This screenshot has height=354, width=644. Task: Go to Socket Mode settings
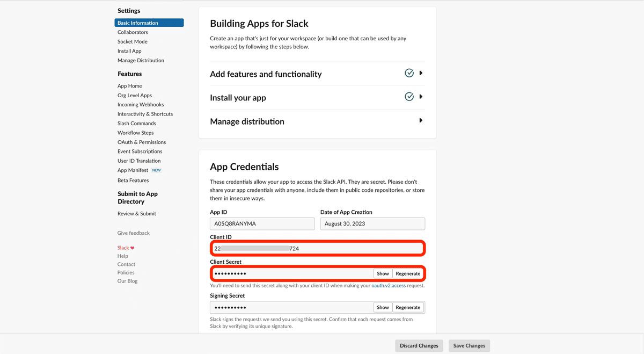pyautogui.click(x=133, y=41)
